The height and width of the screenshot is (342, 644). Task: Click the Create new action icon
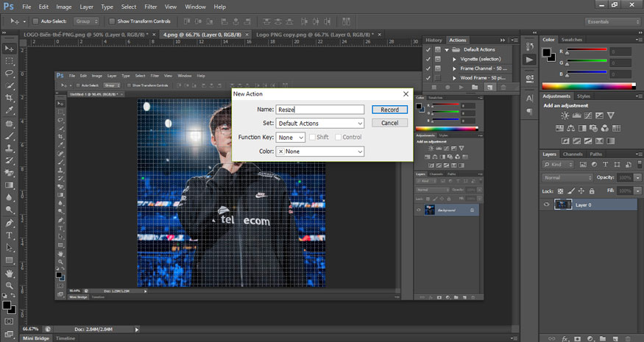(489, 88)
